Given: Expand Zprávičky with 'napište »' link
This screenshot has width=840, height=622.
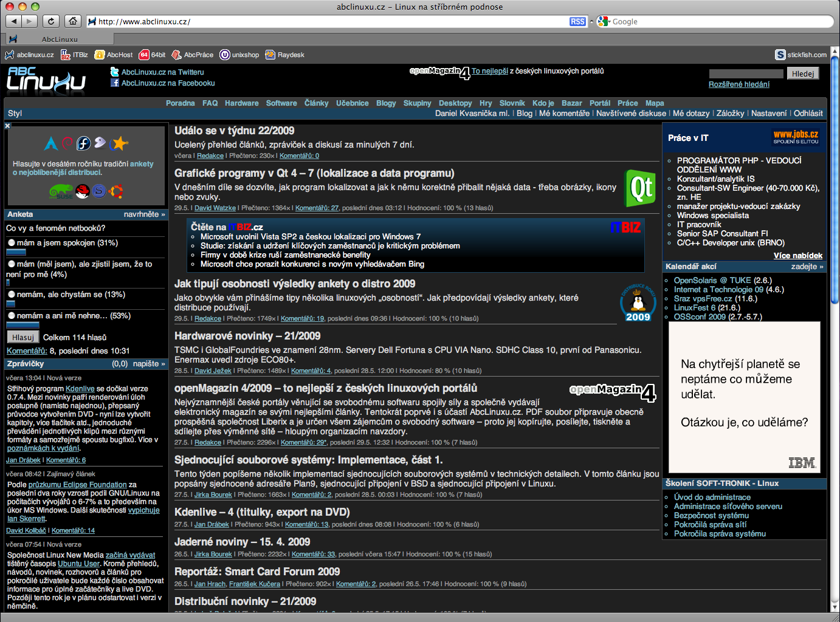Looking at the screenshot, I should tap(150, 364).
